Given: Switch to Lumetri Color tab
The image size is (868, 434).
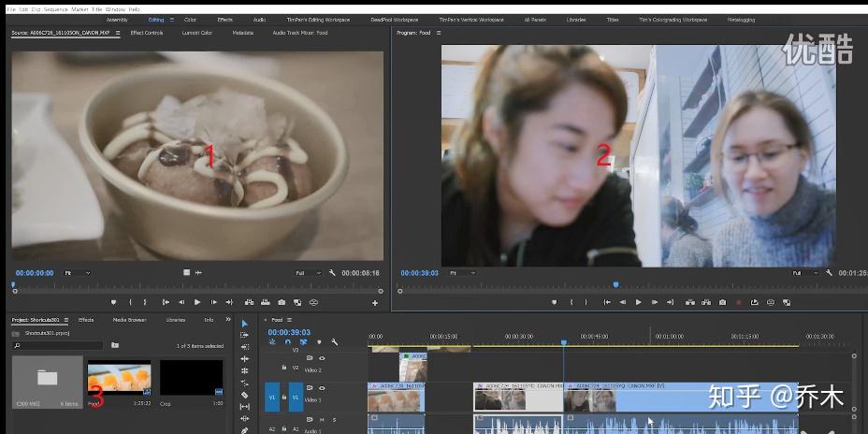Looking at the screenshot, I should pos(197,34).
